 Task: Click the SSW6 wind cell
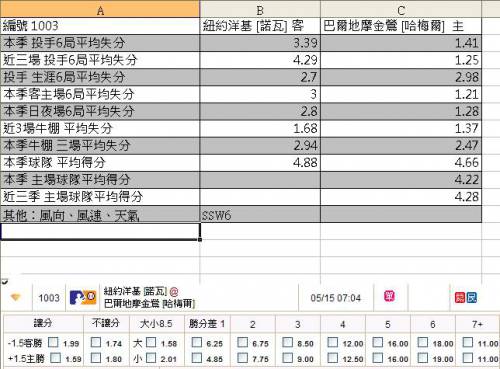tap(260, 214)
